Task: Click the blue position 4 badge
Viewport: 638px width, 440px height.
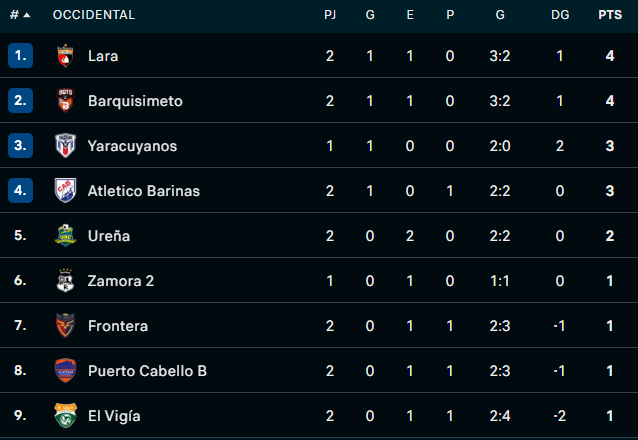Action: pyautogui.click(x=21, y=191)
